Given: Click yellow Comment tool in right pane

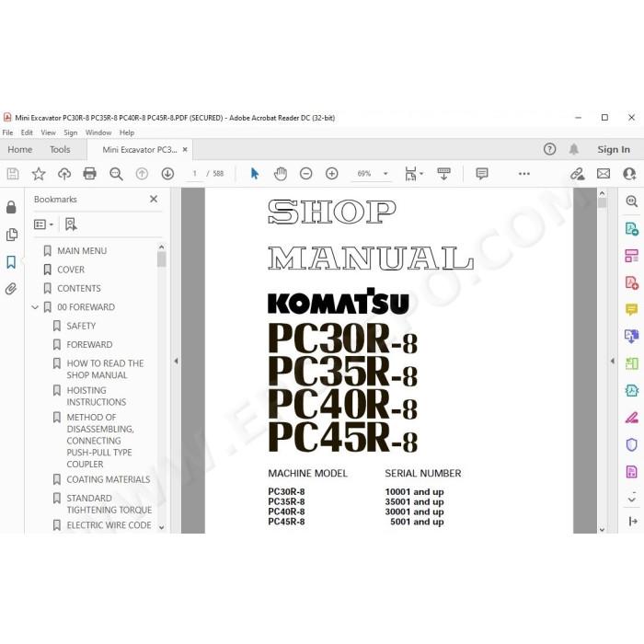Looking at the screenshot, I should (x=631, y=309).
